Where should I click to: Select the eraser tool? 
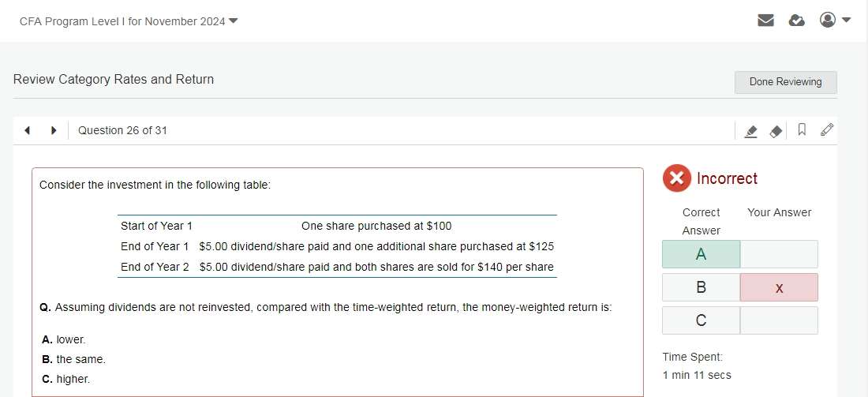(776, 130)
